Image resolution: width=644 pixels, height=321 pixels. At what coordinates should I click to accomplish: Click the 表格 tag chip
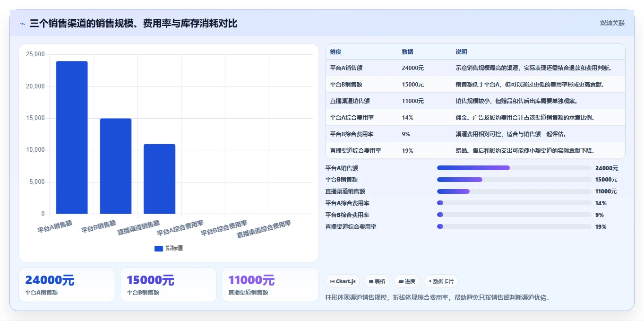click(x=377, y=281)
